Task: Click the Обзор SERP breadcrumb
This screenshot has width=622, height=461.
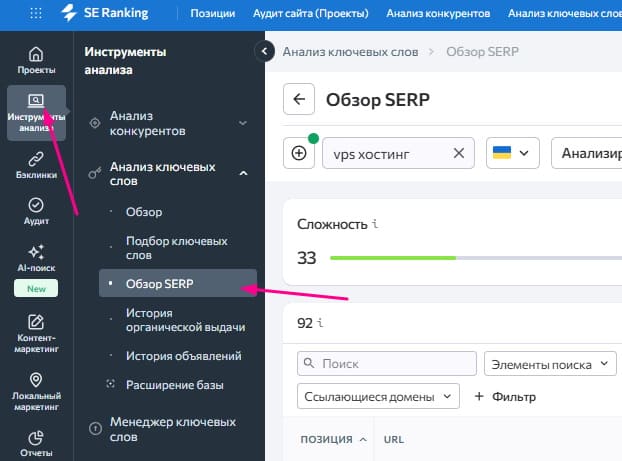Action: click(x=482, y=52)
